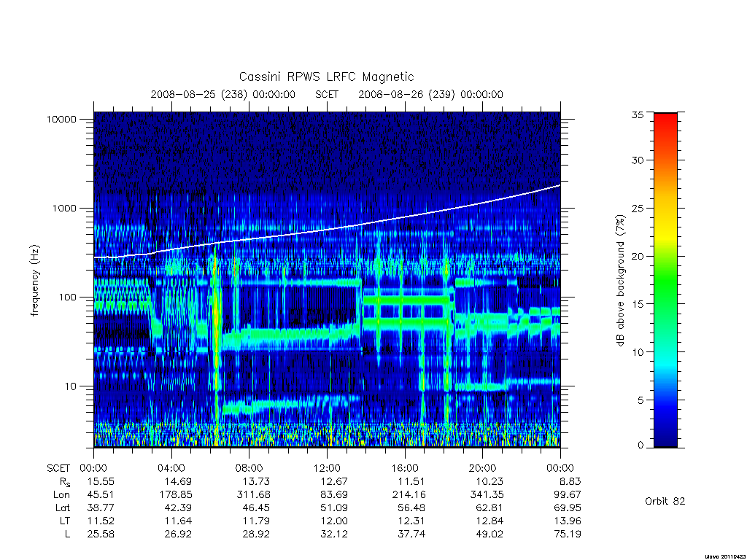Click the L value 25.58
The image size is (747, 560).
pos(101,534)
